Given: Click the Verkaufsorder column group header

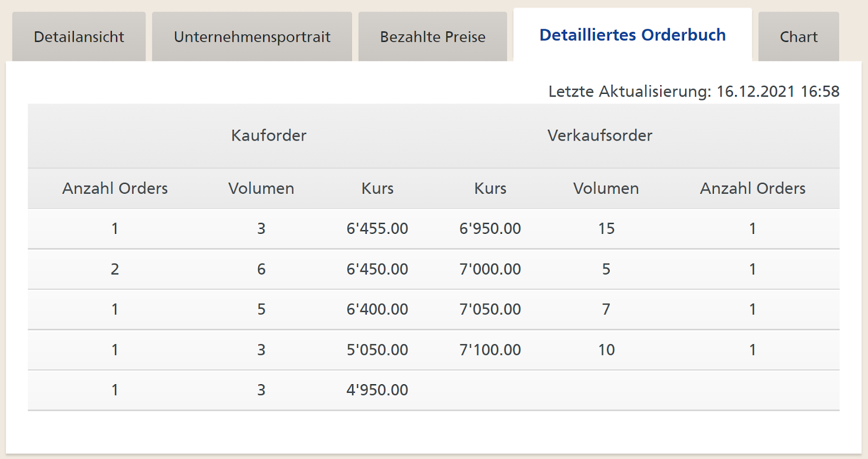Looking at the screenshot, I should click(x=599, y=136).
